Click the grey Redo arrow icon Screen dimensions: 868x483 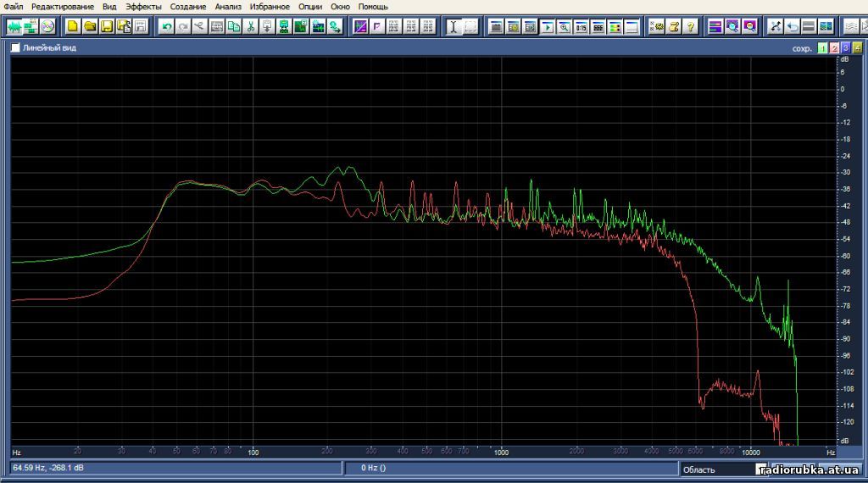pos(183,26)
